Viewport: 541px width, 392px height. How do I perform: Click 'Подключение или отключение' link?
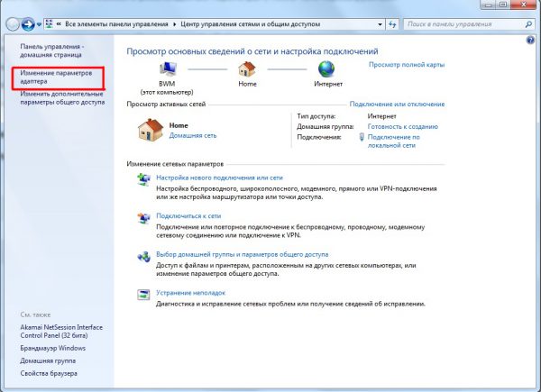pyautogui.click(x=397, y=104)
